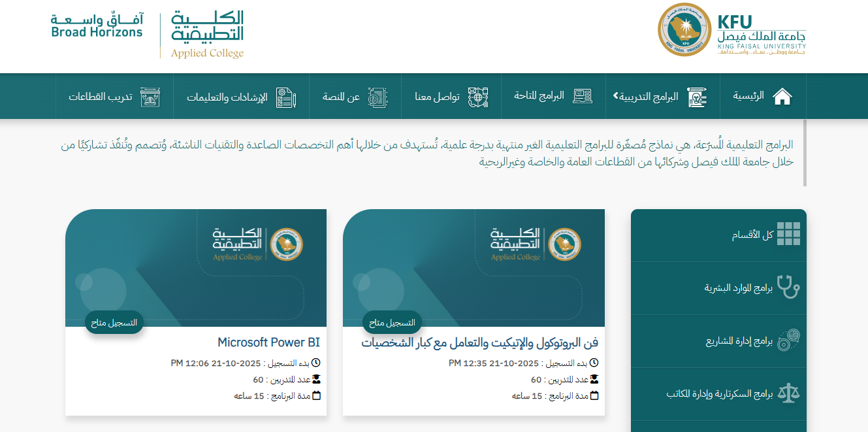This screenshot has height=432, width=868.
Task: Click the description text scrollbar
Action: (805, 152)
